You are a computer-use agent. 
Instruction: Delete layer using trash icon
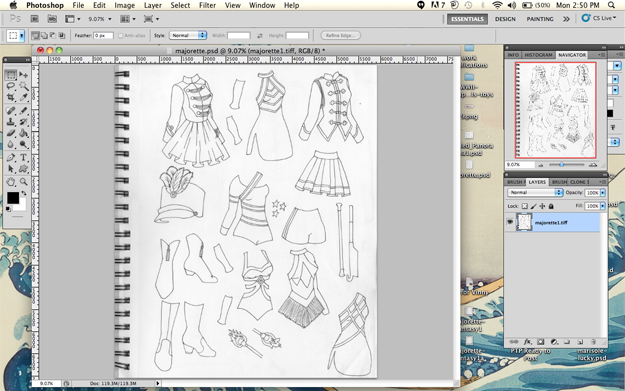click(x=593, y=342)
